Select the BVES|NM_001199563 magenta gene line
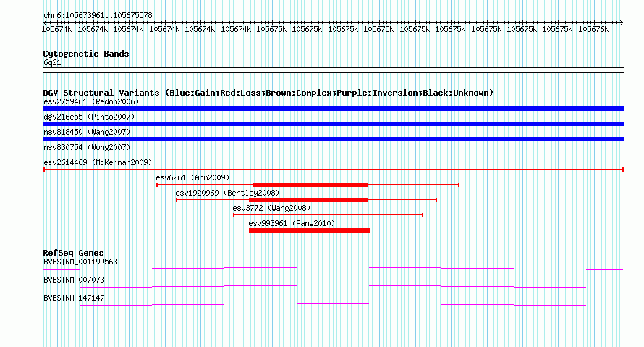This screenshot has height=347, width=644. pos(333,269)
